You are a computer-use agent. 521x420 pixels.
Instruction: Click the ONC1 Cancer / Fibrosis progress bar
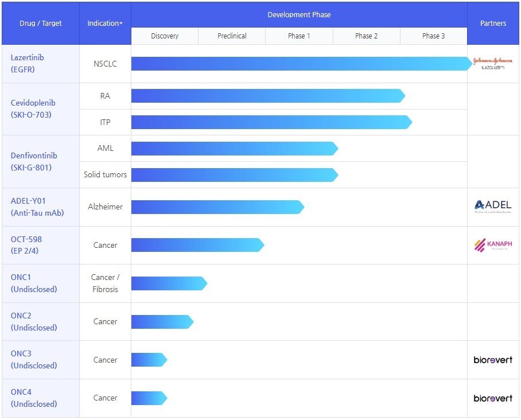(169, 283)
